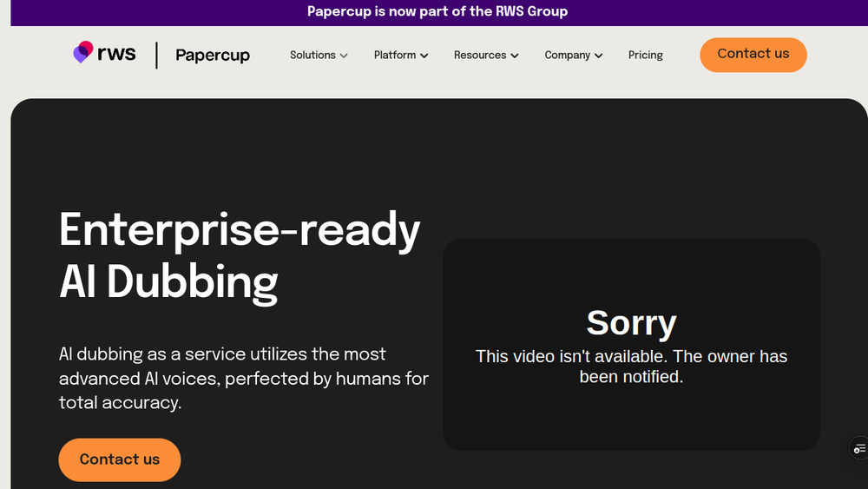Click the header Contact us button
Image resolution: width=868 pixels, height=489 pixels.
(x=753, y=54)
